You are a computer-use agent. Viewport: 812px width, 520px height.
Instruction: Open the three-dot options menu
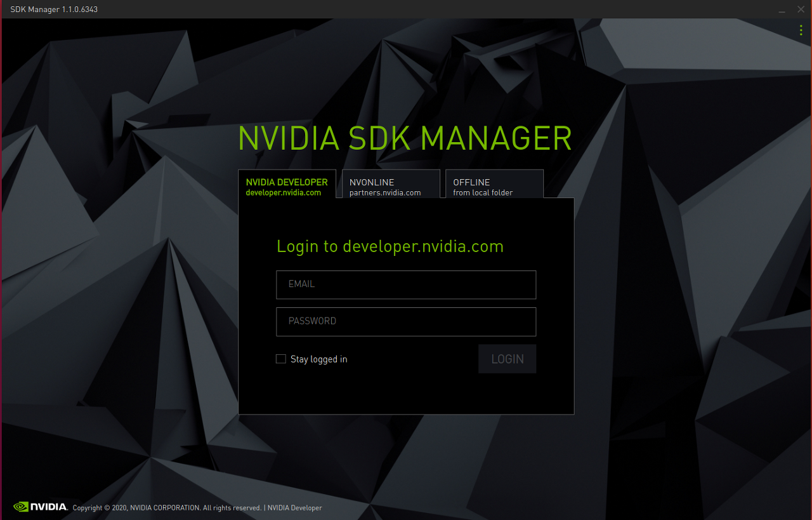[801, 30]
